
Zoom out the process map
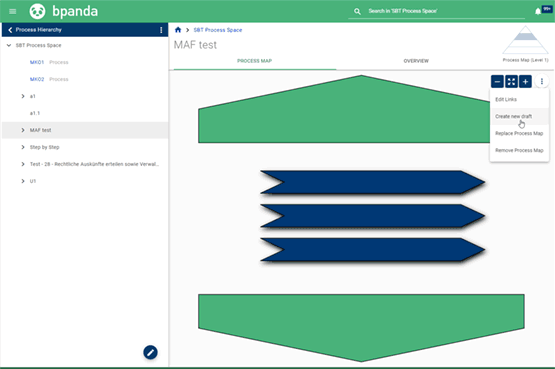(x=497, y=81)
